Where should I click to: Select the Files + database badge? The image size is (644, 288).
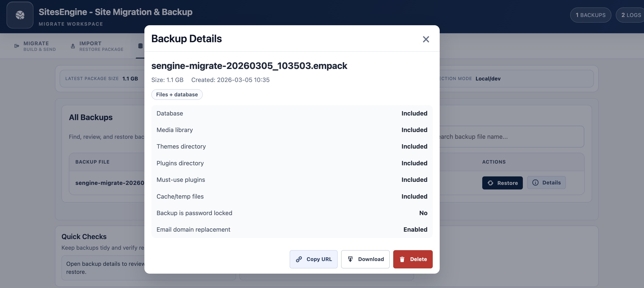[177, 94]
